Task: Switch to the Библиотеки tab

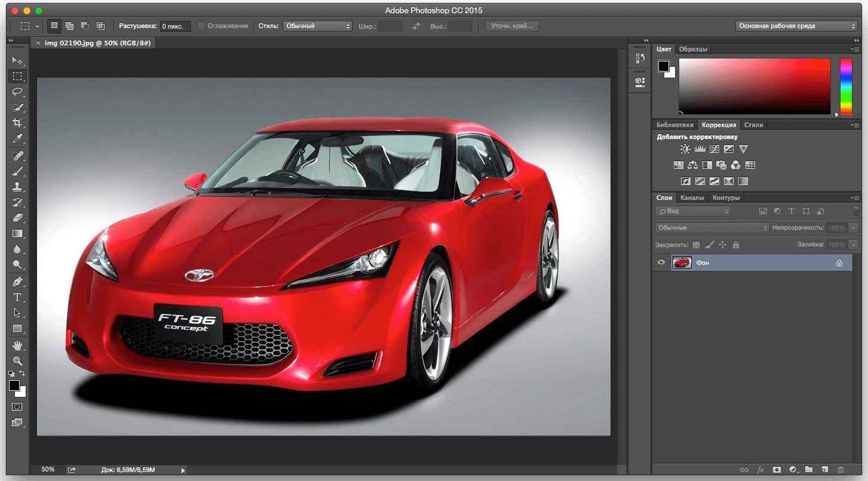Action: tap(675, 125)
